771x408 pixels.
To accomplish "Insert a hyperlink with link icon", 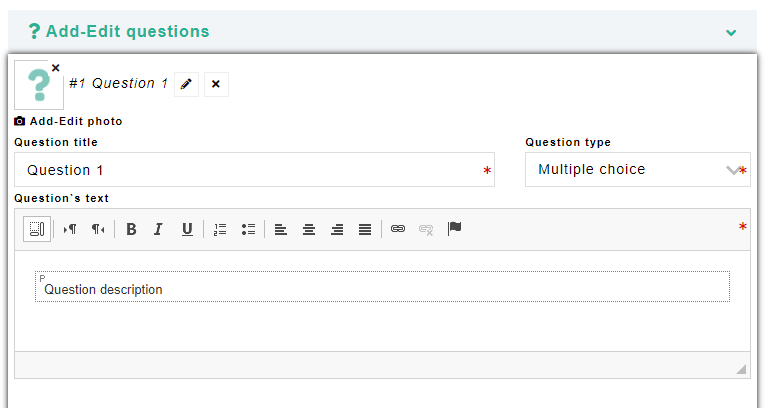I will [x=398, y=229].
